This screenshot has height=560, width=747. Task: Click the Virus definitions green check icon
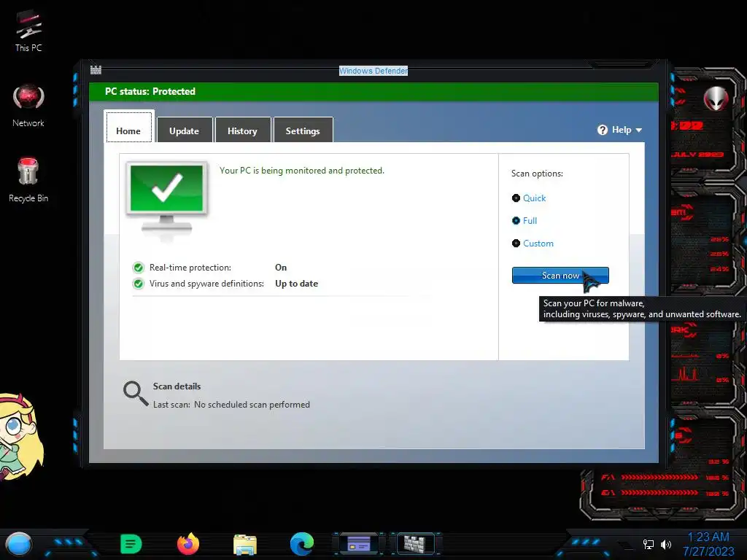pyautogui.click(x=138, y=284)
